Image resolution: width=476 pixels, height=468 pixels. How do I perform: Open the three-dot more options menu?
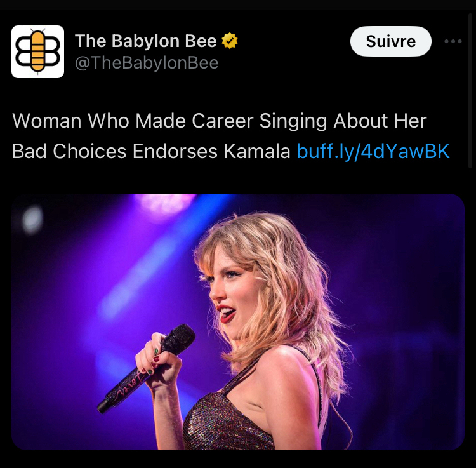click(453, 41)
